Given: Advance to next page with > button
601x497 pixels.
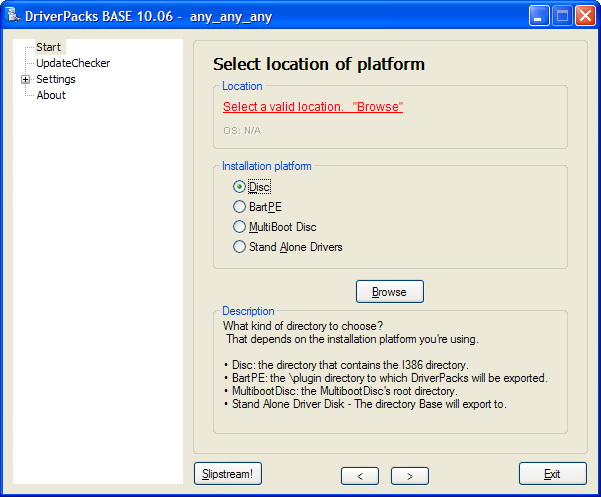Looking at the screenshot, I should tap(409, 475).
